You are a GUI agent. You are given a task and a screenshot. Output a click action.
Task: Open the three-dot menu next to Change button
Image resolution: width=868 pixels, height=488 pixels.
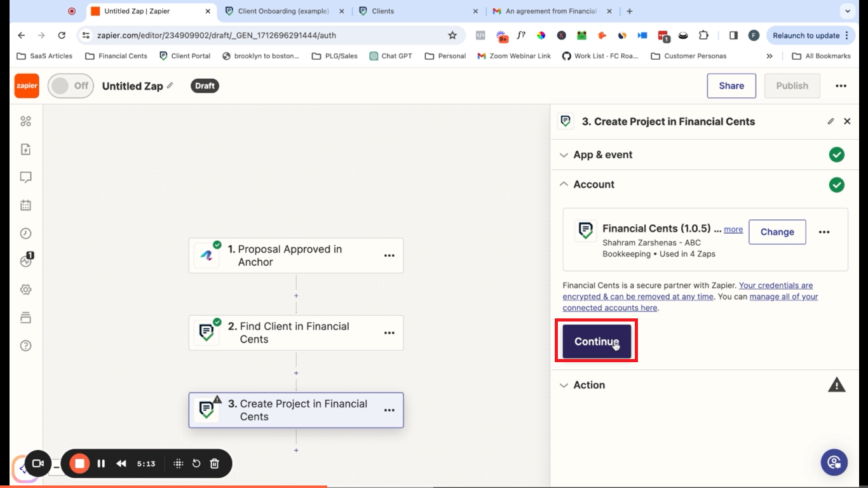tap(824, 232)
